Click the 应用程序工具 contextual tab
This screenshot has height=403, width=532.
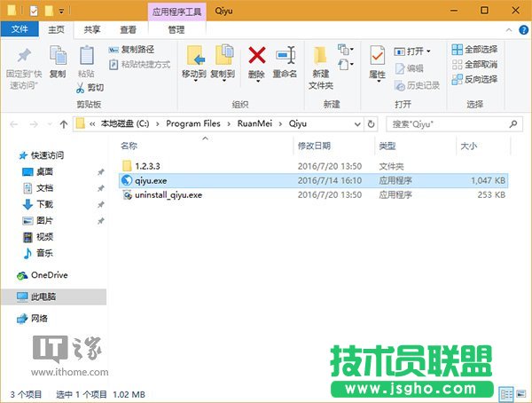click(176, 12)
